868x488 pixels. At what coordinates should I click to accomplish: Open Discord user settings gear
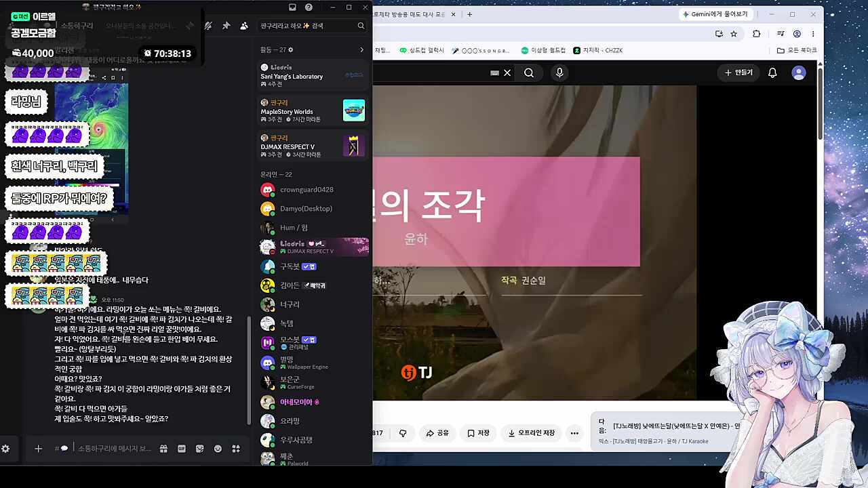pos(5,449)
